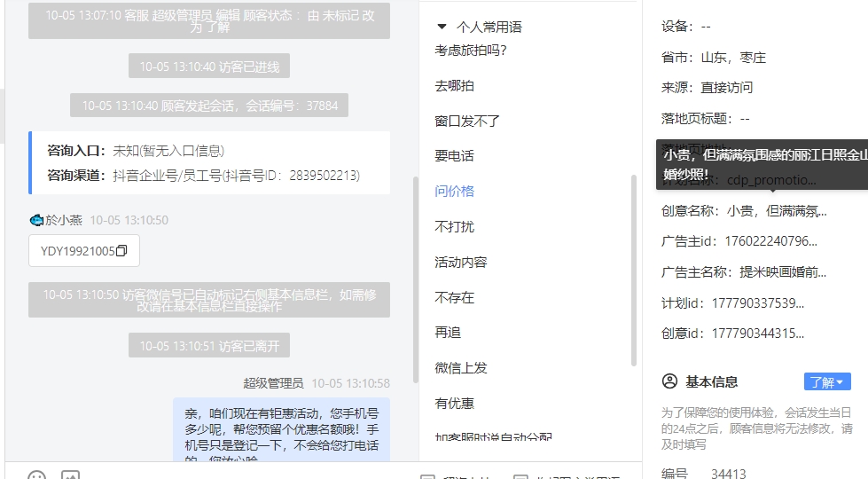Copy the WeChat ID YDY19921005

(121, 251)
